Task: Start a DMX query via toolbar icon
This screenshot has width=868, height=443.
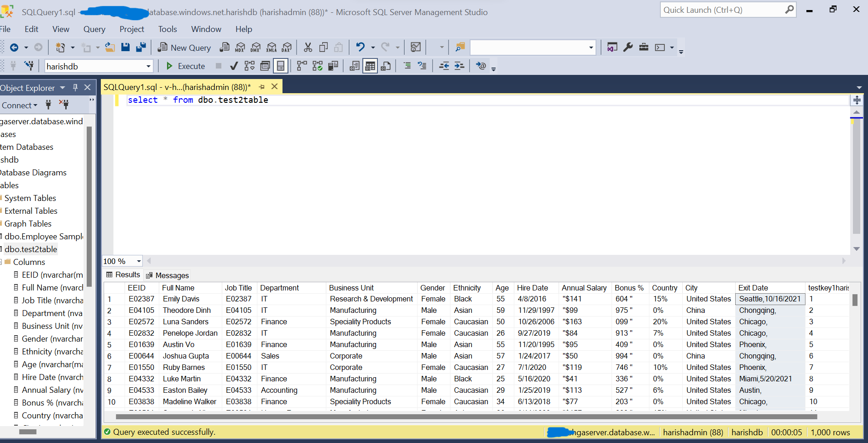Action: tap(256, 47)
